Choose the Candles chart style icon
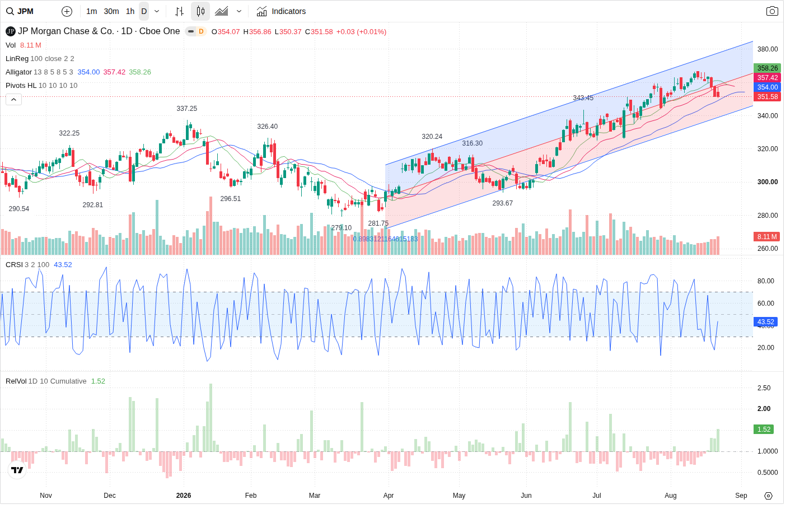The width and height of the screenshot is (795, 532). pos(200,11)
